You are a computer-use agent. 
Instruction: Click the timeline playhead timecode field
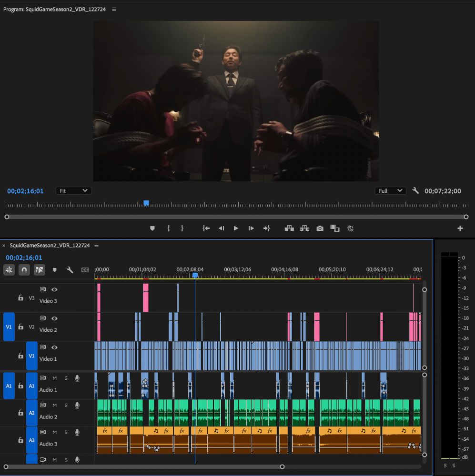pos(24,258)
